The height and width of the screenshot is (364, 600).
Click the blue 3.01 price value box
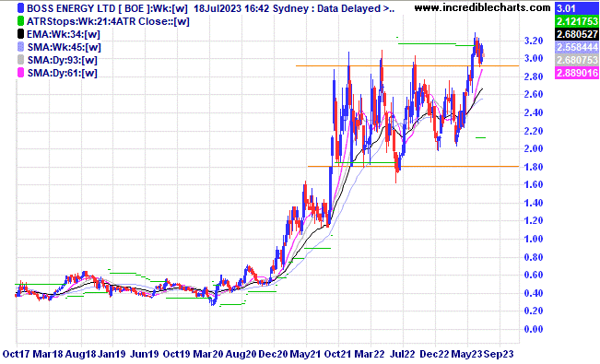576,8
